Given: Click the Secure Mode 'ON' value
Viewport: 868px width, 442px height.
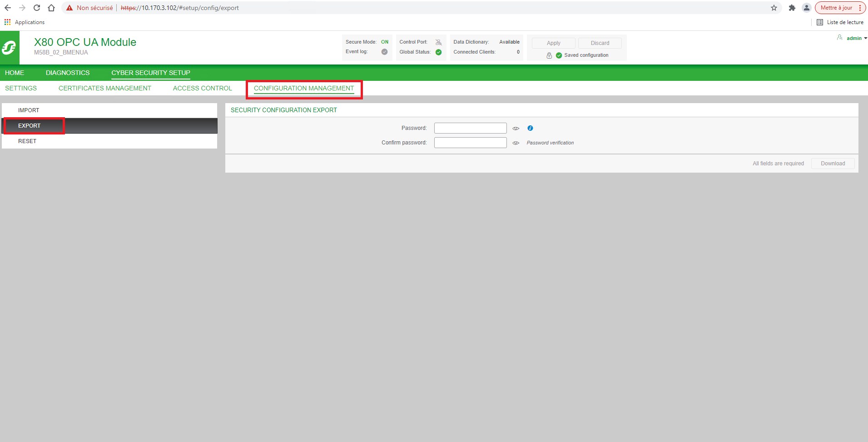Looking at the screenshot, I should point(385,42).
